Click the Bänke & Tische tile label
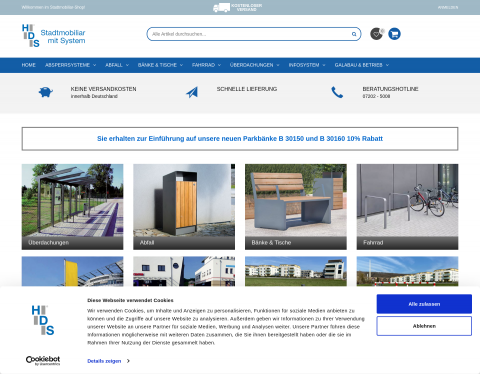The height and width of the screenshot is (374, 480). (271, 243)
